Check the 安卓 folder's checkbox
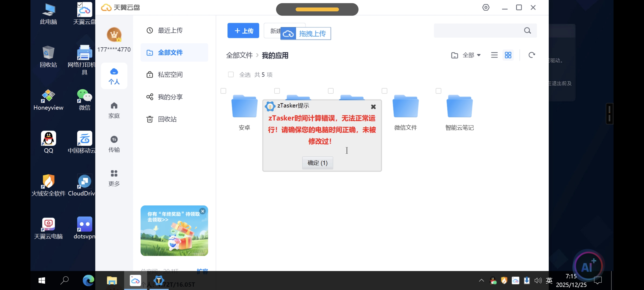 [x=223, y=91]
